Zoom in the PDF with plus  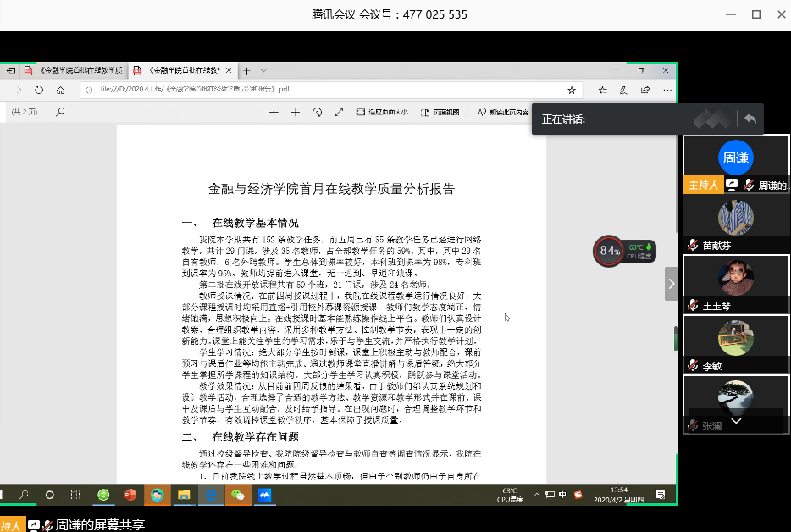tap(296, 112)
